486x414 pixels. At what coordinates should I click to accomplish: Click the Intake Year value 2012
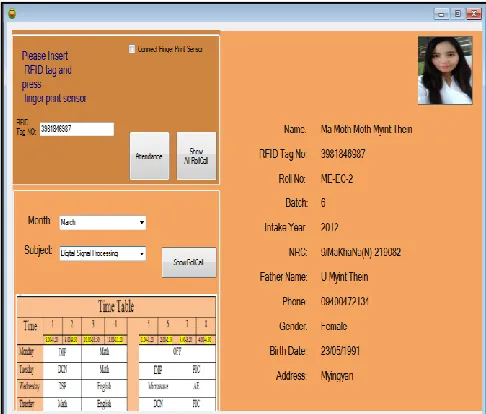click(x=329, y=227)
